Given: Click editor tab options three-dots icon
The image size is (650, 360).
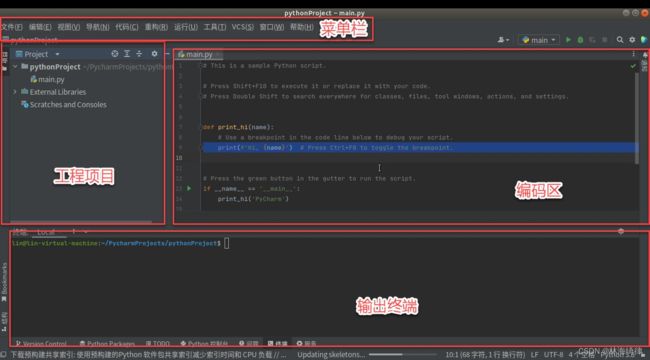Looking at the screenshot, I should pyautogui.click(x=633, y=54).
